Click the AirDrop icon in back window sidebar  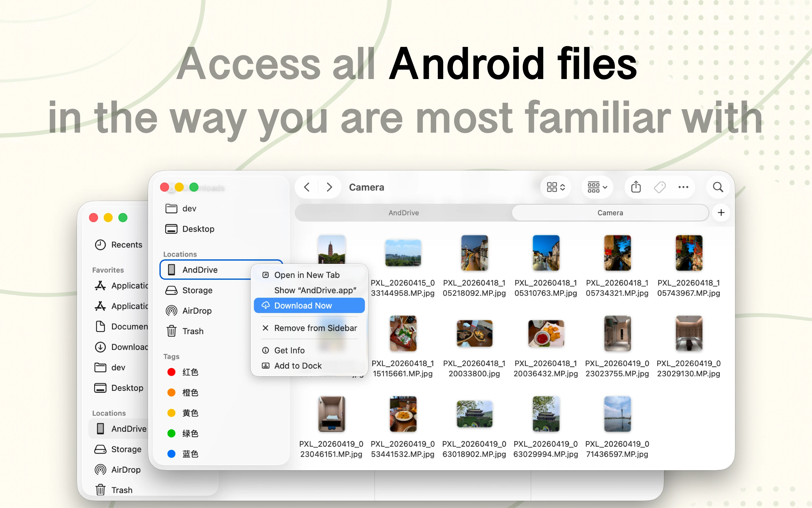pyautogui.click(x=100, y=470)
